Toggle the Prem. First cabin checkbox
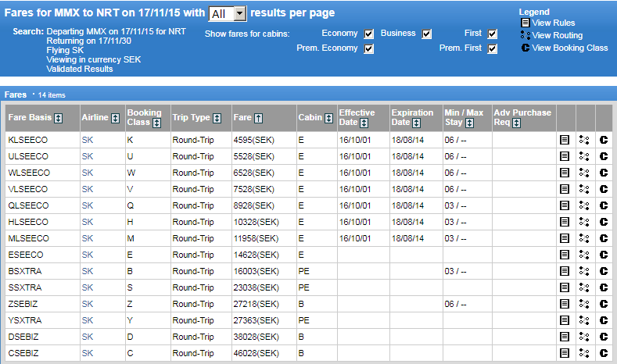Screen dimensions: 617x364 point(492,49)
